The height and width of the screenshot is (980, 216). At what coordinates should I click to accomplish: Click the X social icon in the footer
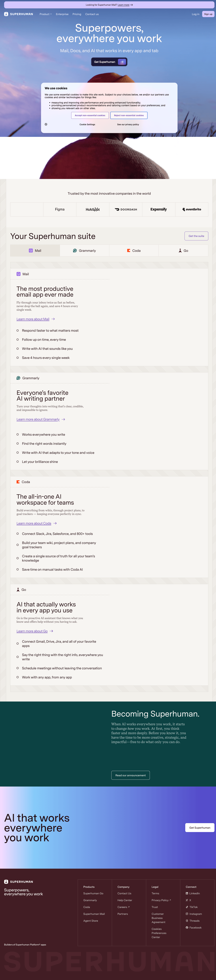(x=187, y=900)
